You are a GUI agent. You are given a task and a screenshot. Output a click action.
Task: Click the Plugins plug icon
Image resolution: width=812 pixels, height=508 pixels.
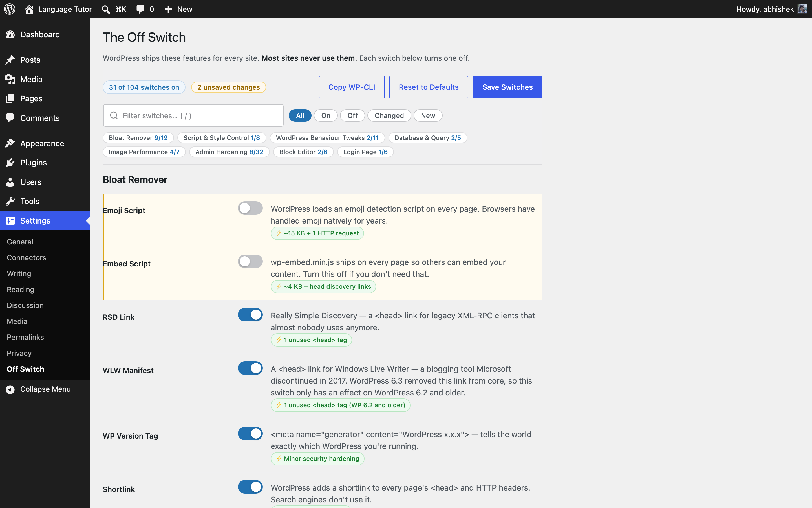tap(10, 163)
